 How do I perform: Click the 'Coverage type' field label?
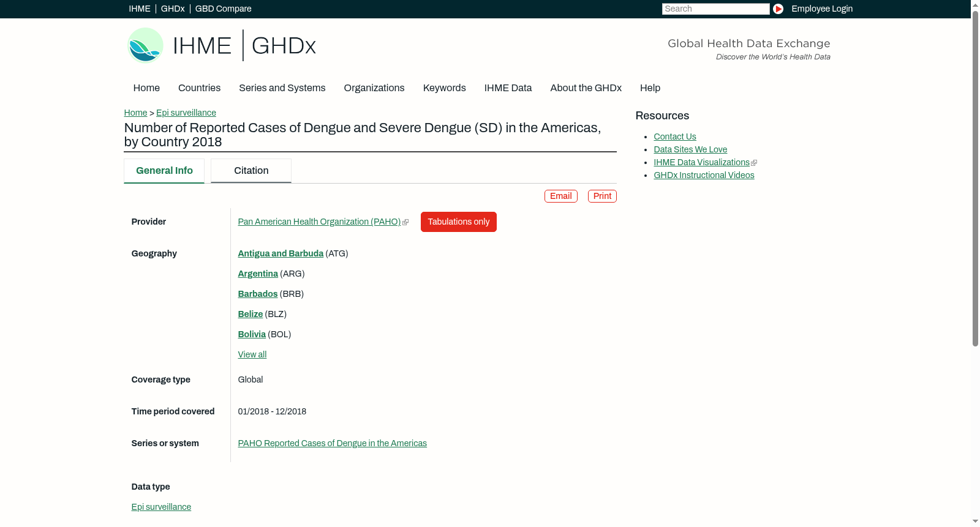click(161, 379)
